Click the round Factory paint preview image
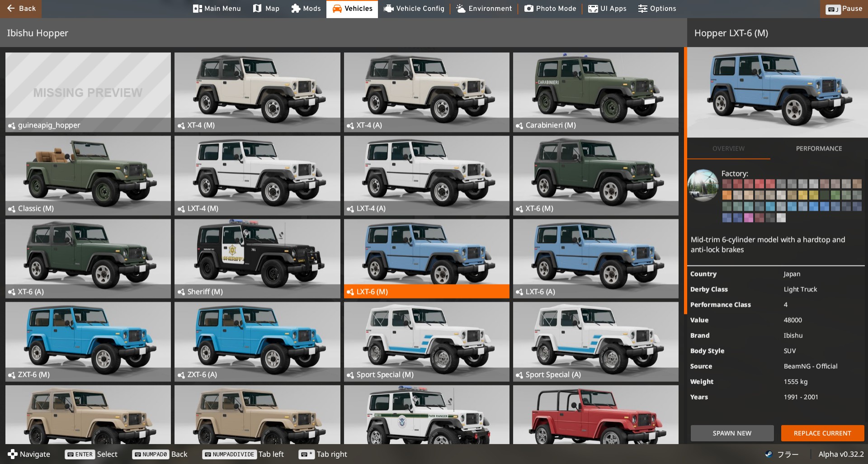The image size is (868, 464). click(703, 185)
